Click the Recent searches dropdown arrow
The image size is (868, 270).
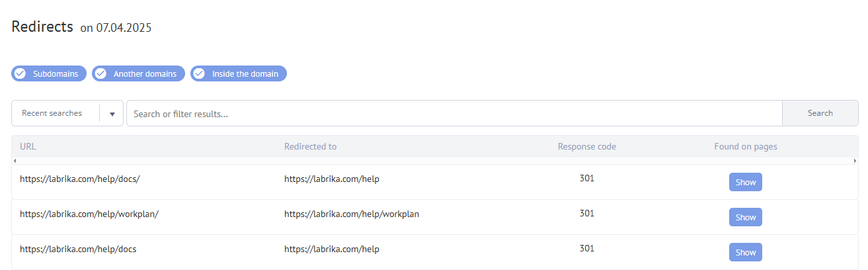(112, 114)
